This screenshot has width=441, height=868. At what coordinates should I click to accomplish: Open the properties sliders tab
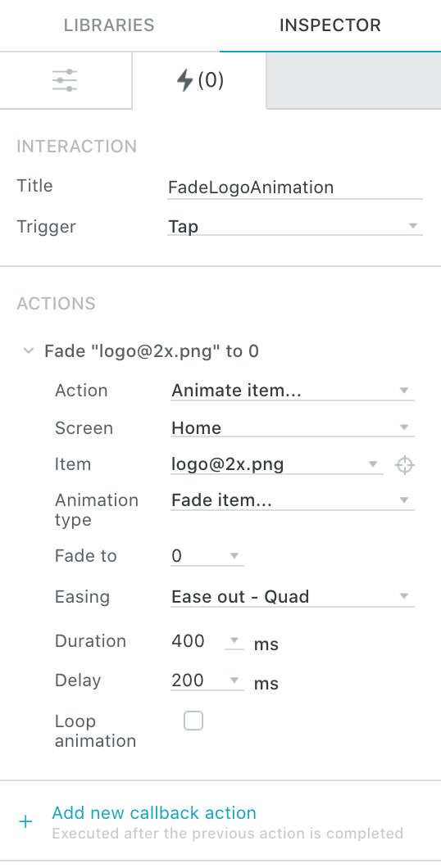66,81
